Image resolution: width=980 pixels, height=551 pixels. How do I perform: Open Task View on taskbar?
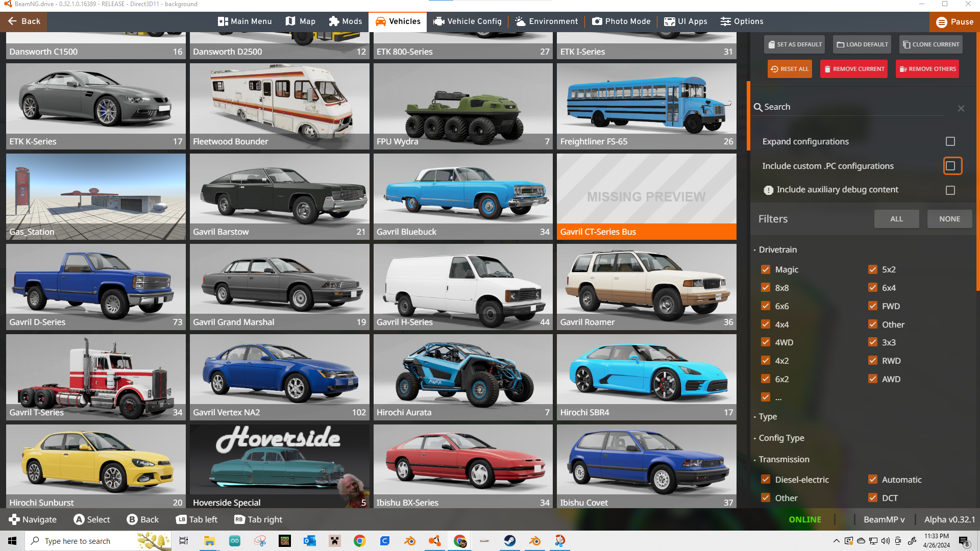[184, 541]
